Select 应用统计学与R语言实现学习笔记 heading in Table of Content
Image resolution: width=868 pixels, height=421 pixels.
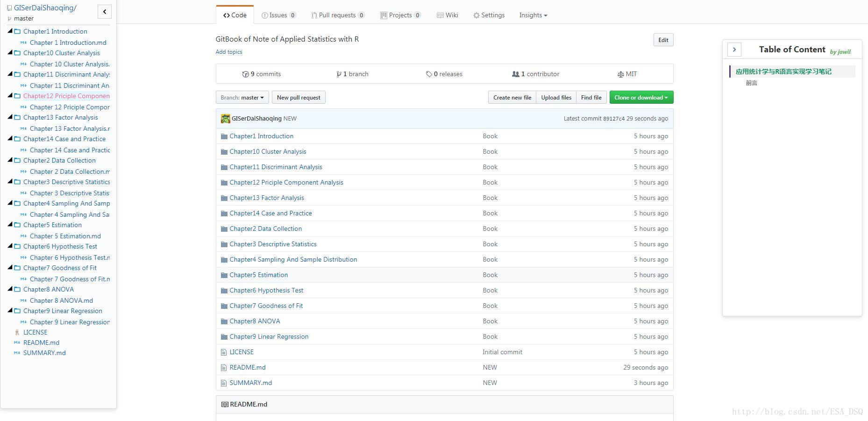coord(783,71)
